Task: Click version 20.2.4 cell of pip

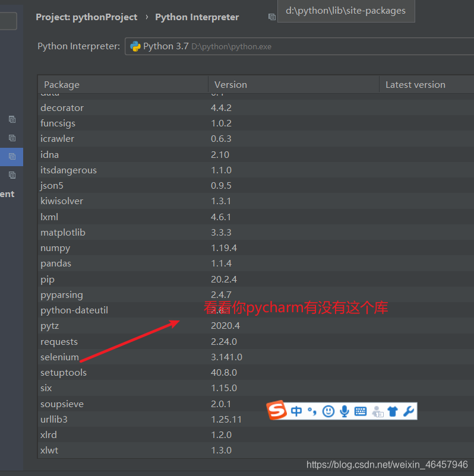Action: tap(223, 279)
